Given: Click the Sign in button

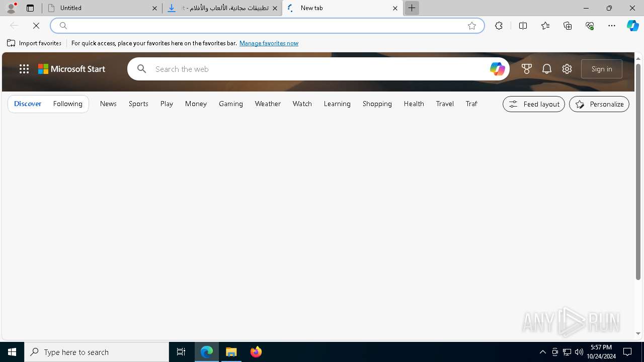Looking at the screenshot, I should [602, 69].
